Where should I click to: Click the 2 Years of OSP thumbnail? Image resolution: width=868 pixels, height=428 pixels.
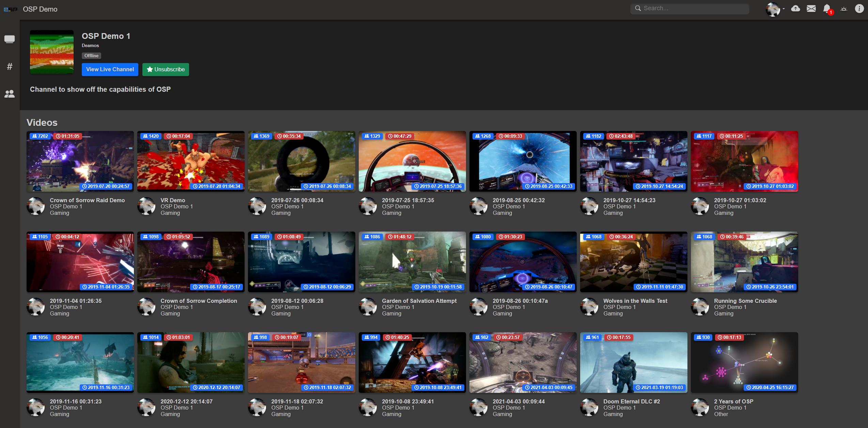tap(744, 362)
